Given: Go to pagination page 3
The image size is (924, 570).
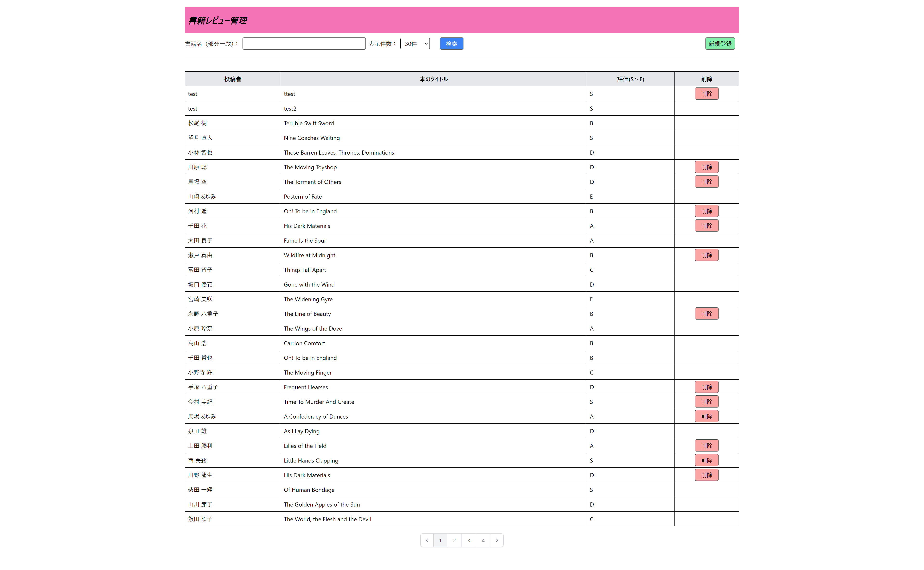Looking at the screenshot, I should tap(468, 540).
